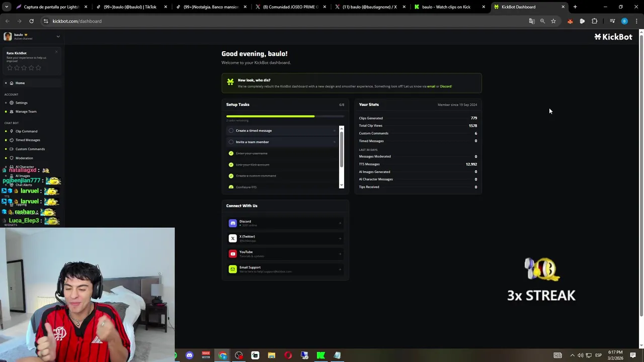Click the arrow on the Email Support row

pyautogui.click(x=340, y=269)
